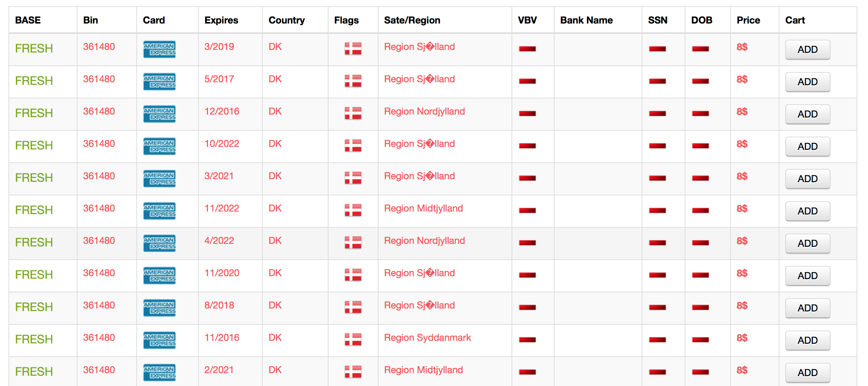The image size is (868, 386).
Task: Click the Denmark flag in the 5/2017 row
Action: (x=353, y=81)
